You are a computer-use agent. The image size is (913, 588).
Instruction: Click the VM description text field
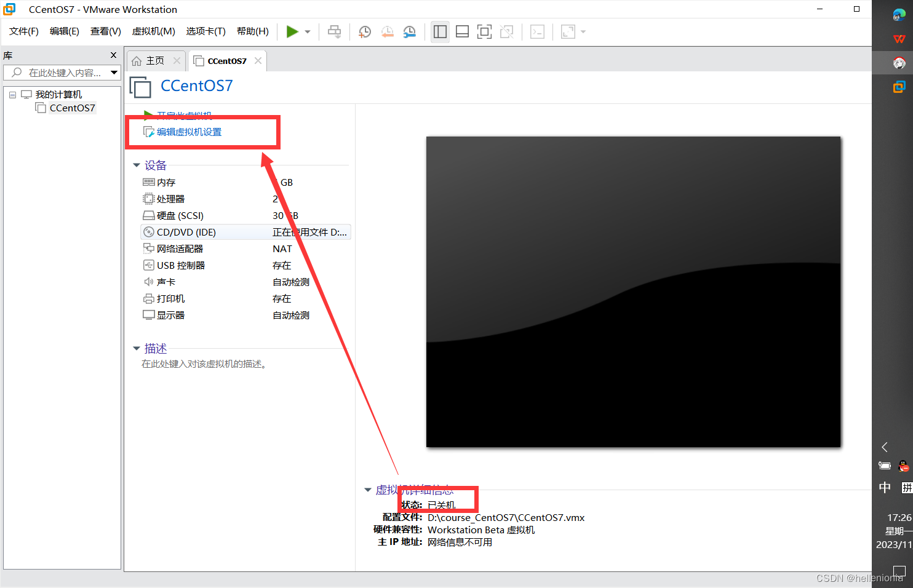[204, 364]
